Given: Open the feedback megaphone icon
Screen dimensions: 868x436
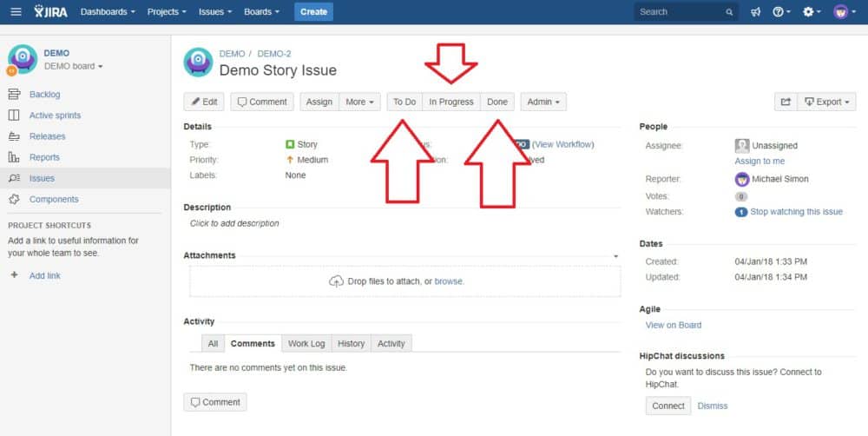Looking at the screenshot, I should (756, 11).
